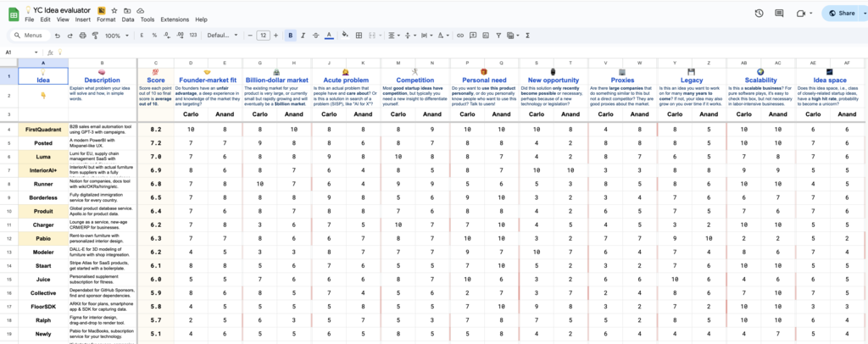Select row 12 header for Pabio
Viewport: 868px width, 344px height.
[8, 238]
